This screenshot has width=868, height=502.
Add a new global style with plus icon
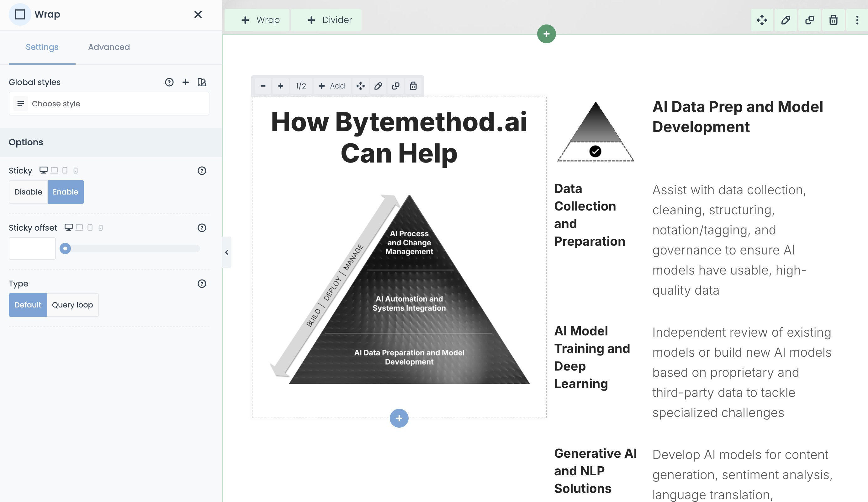pyautogui.click(x=186, y=82)
